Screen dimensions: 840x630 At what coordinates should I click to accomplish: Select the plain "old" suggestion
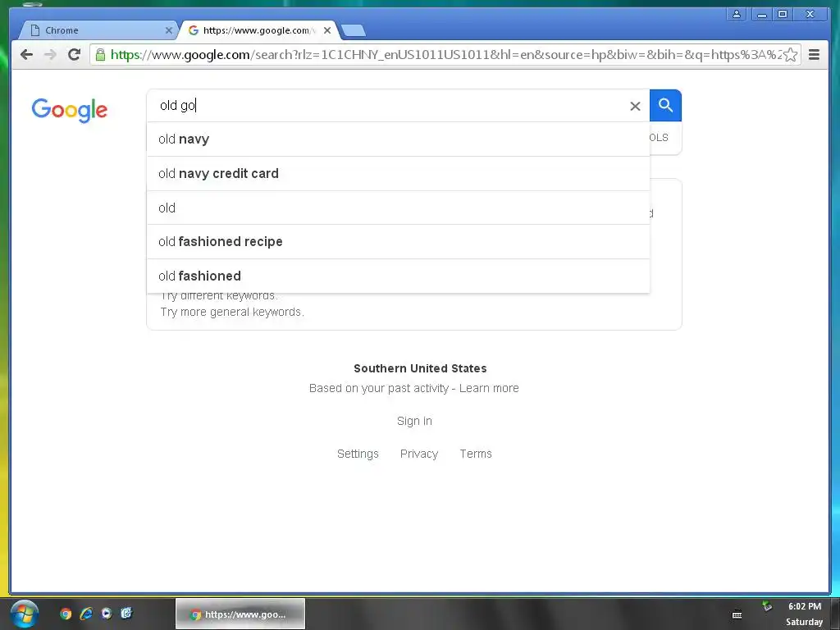click(x=398, y=208)
